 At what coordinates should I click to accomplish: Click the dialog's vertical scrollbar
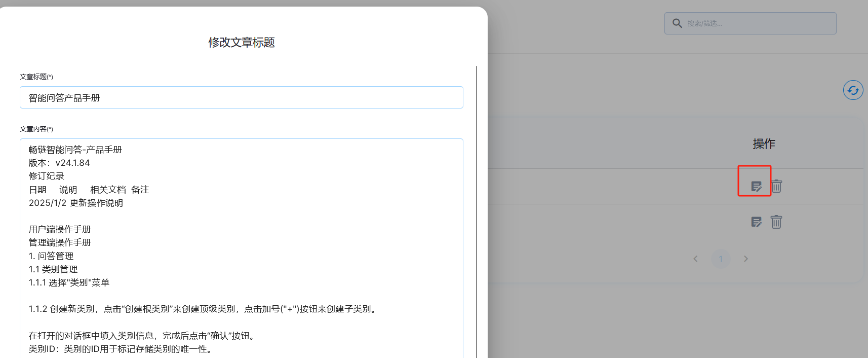point(477,203)
